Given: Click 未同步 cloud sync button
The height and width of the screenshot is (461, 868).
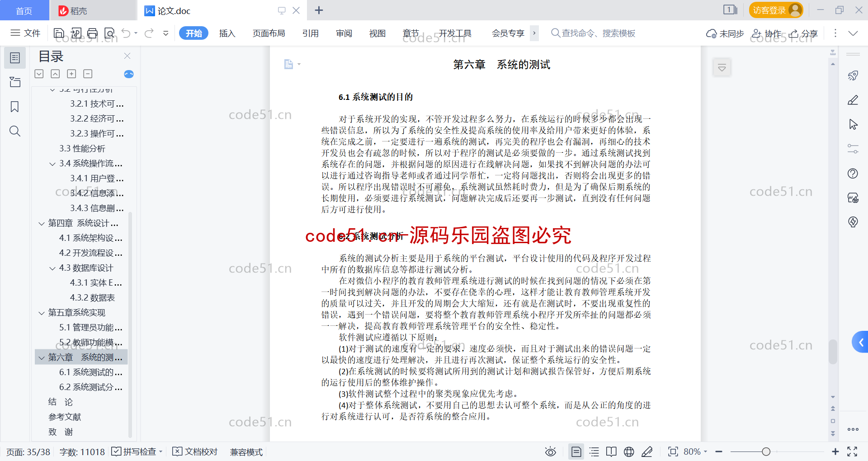Looking at the screenshot, I should point(725,33).
